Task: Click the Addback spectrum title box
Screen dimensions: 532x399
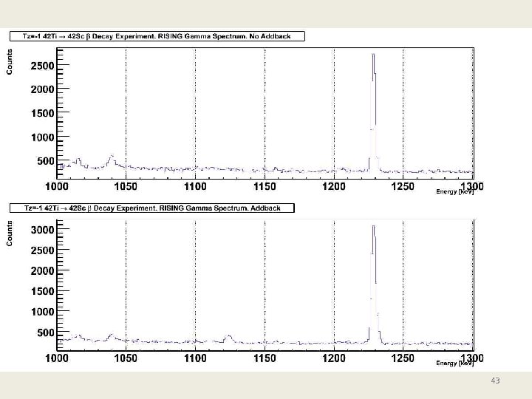Action: 152,208
